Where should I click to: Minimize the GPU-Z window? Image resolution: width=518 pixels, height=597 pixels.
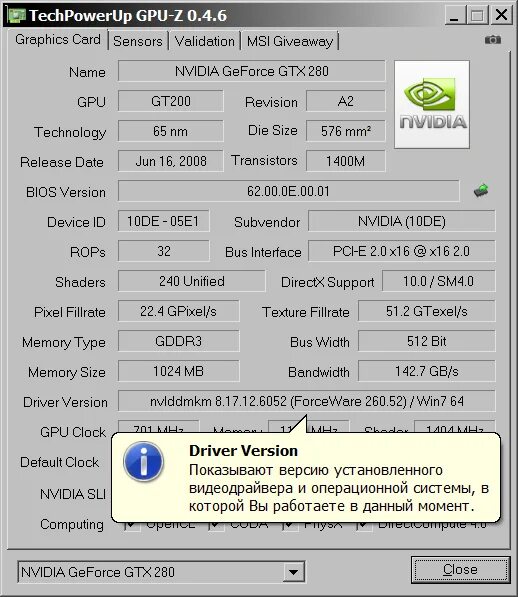pos(454,16)
